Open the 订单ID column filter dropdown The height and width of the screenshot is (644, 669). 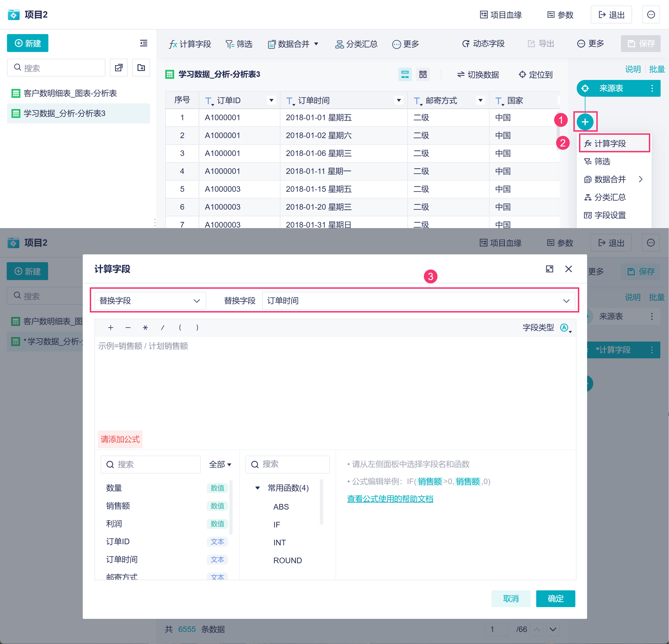point(271,100)
